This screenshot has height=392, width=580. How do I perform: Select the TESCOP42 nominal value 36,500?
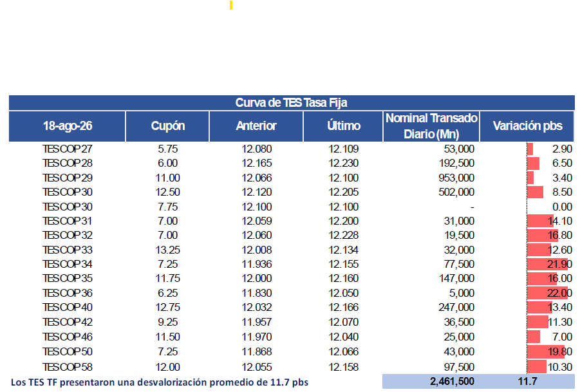pyautogui.click(x=459, y=322)
